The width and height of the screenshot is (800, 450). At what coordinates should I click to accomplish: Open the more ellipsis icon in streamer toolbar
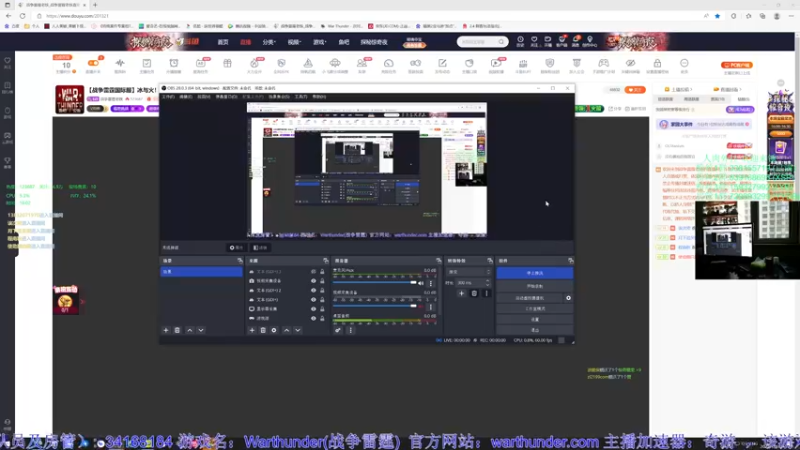coord(684,63)
